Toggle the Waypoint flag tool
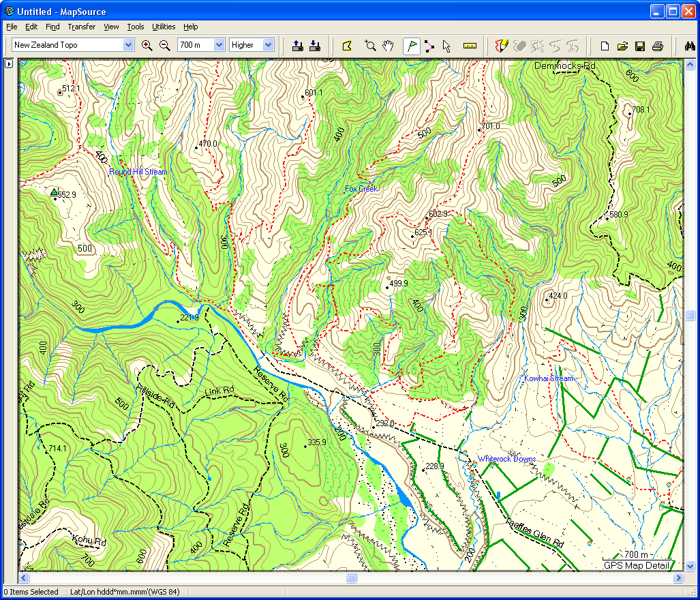Image resolution: width=700 pixels, height=600 pixels. [411, 46]
